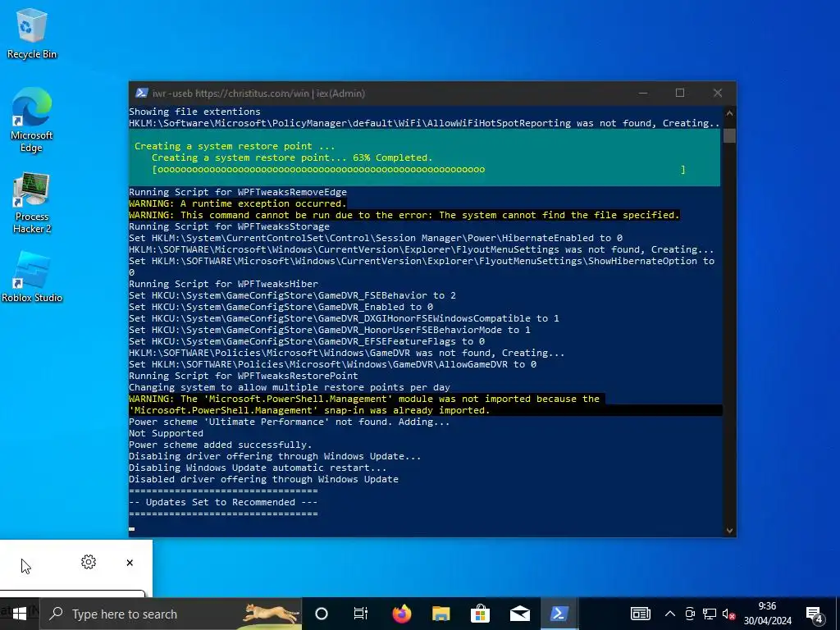
Task: Open Cortana circle on taskbar
Action: pyautogui.click(x=322, y=614)
